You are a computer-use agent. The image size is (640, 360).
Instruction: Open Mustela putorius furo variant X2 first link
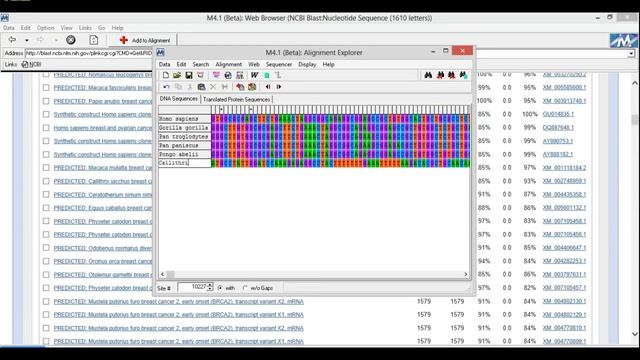[178, 302]
